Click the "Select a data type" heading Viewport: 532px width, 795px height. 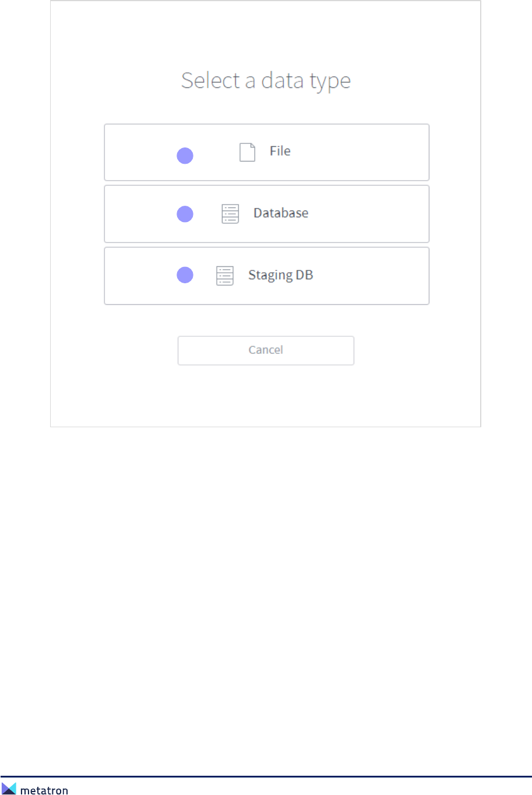point(266,80)
